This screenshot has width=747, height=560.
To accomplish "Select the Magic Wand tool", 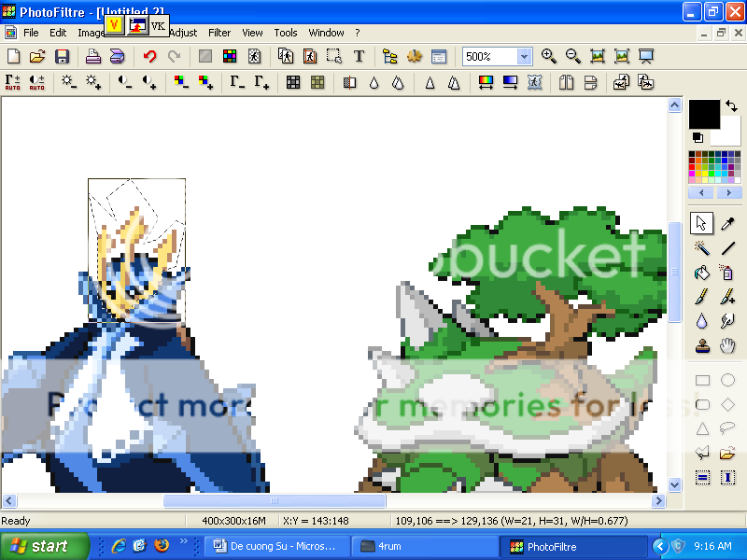I will click(701, 247).
